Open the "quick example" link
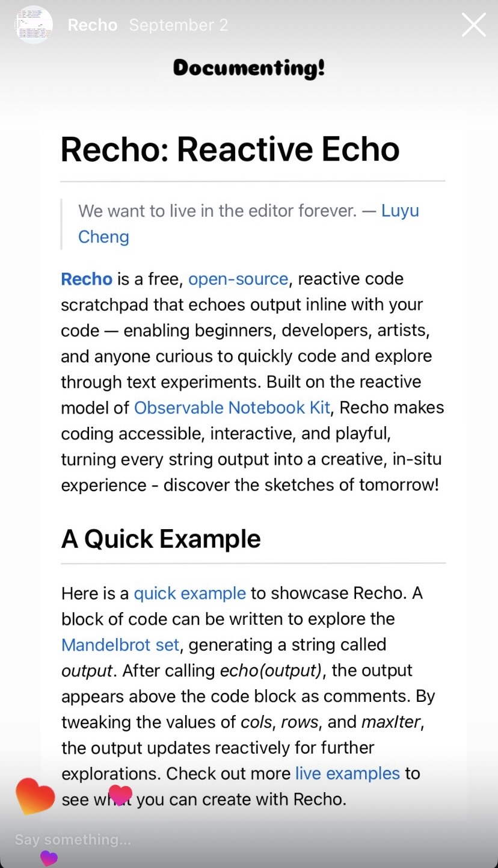This screenshot has height=868, width=498. click(x=189, y=594)
